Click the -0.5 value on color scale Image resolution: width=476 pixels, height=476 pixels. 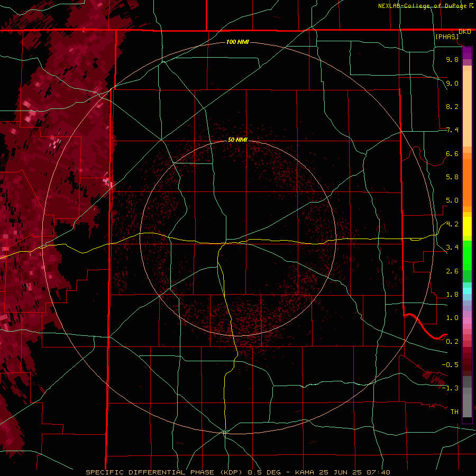point(450,364)
